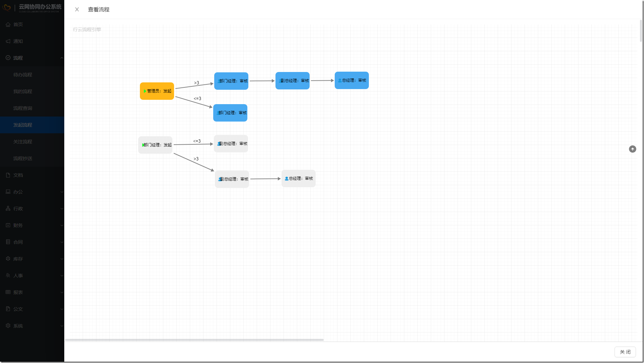Click the 云网协同办公系统 logo

pos(32,8)
